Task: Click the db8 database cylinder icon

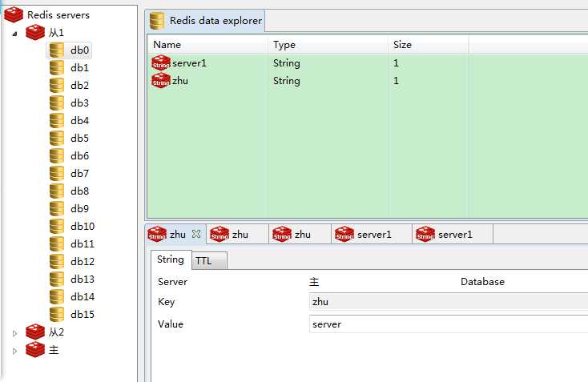Action: pos(57,191)
